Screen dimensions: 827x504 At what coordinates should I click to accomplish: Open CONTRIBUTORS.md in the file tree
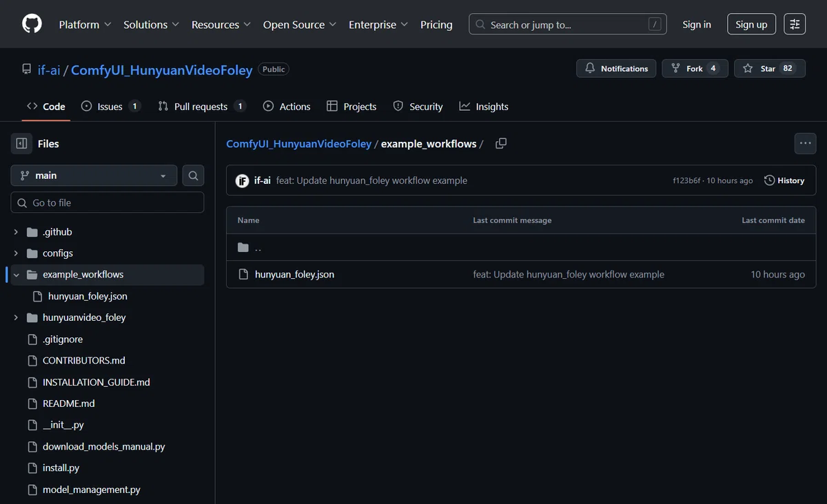click(84, 360)
